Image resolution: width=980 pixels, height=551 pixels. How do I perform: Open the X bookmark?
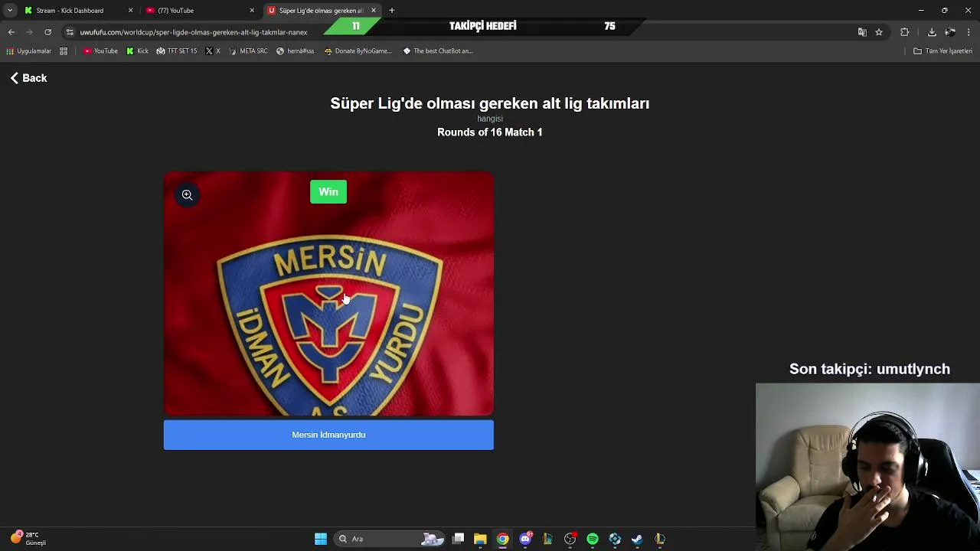213,51
